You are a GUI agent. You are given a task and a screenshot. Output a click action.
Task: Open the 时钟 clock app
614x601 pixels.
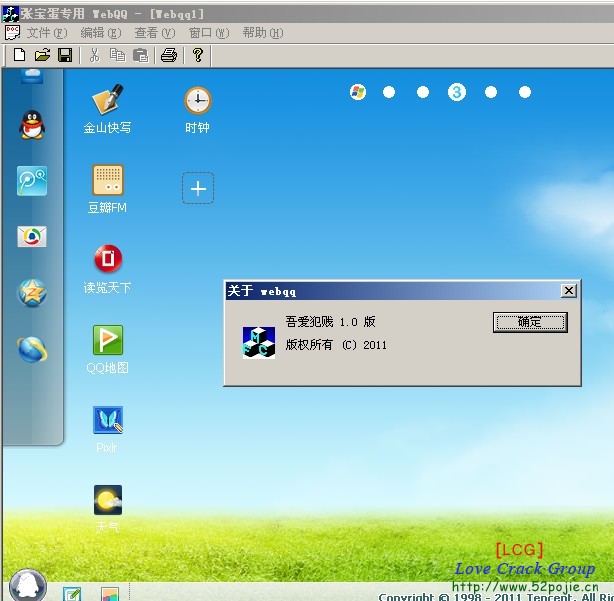pos(198,110)
